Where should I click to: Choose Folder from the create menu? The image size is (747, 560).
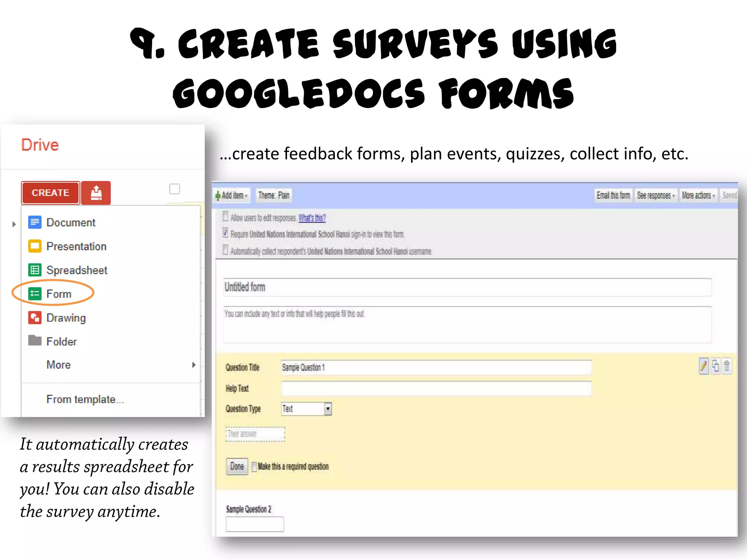(61, 342)
